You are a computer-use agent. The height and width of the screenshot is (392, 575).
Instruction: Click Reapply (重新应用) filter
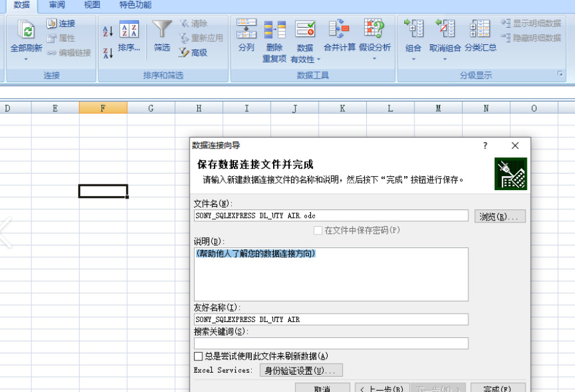[x=201, y=38]
